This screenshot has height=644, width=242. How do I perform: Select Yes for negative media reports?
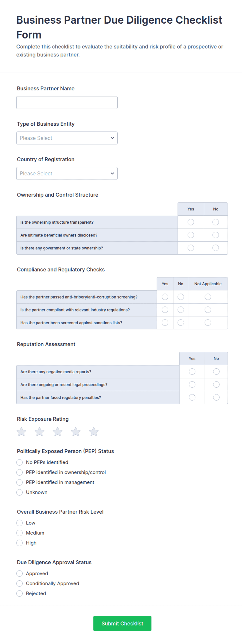pyautogui.click(x=192, y=372)
